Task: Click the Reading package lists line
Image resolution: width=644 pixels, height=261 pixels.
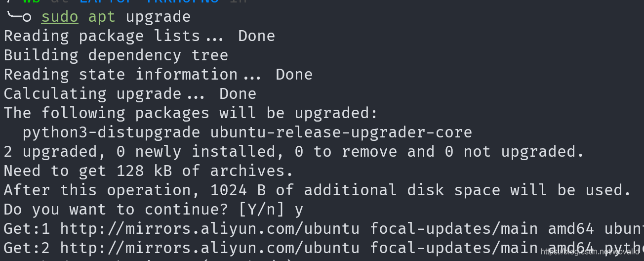Action: click(x=139, y=36)
